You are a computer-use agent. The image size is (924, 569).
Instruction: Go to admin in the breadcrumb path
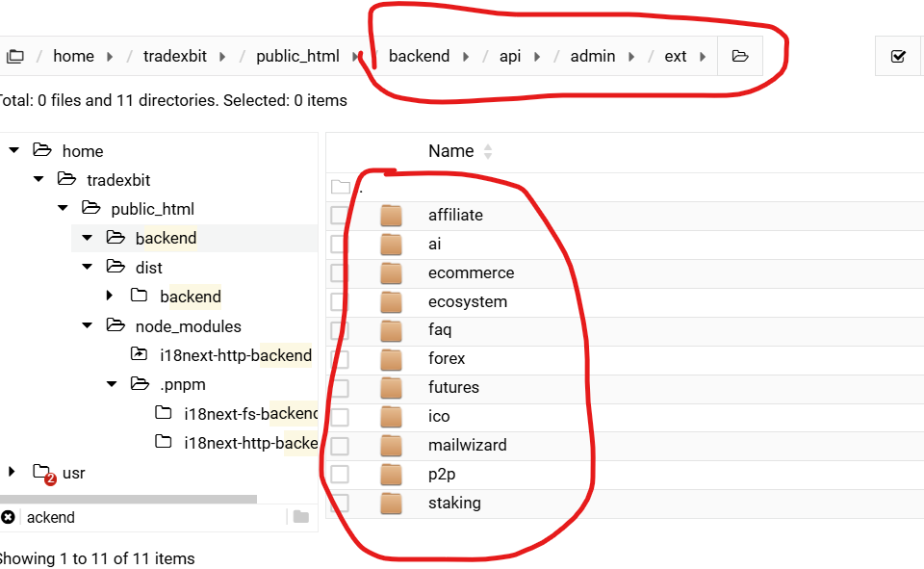coord(593,56)
